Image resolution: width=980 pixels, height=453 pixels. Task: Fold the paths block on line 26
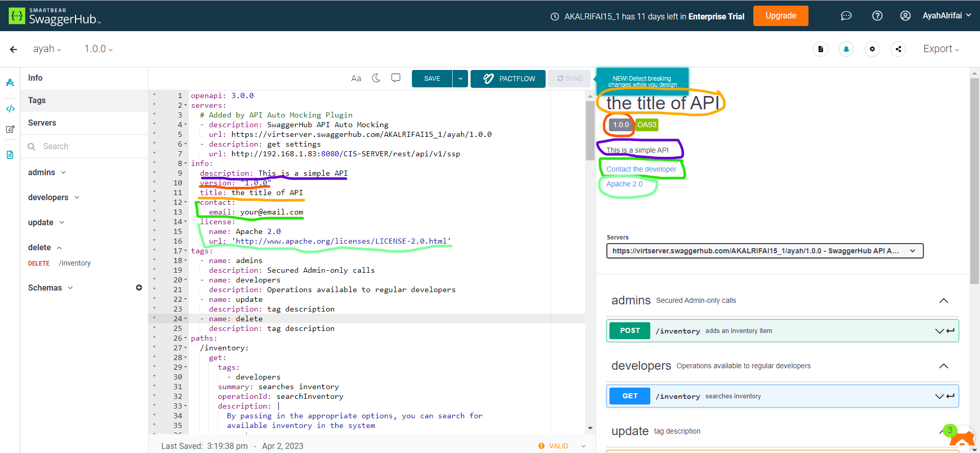point(185,339)
